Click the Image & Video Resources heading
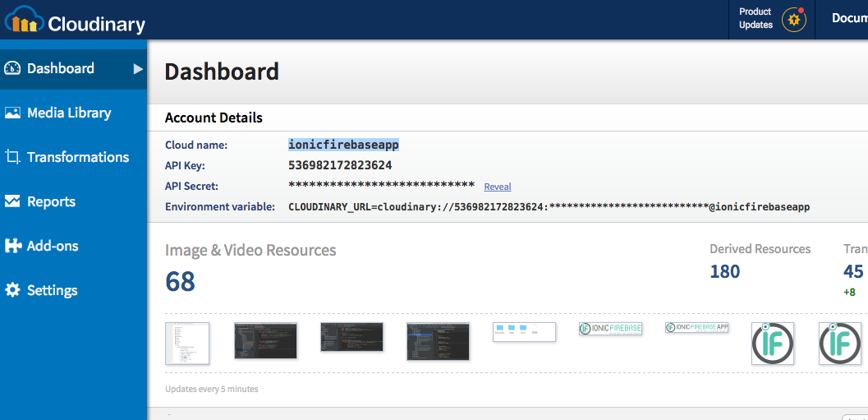The width and height of the screenshot is (868, 420). [250, 251]
